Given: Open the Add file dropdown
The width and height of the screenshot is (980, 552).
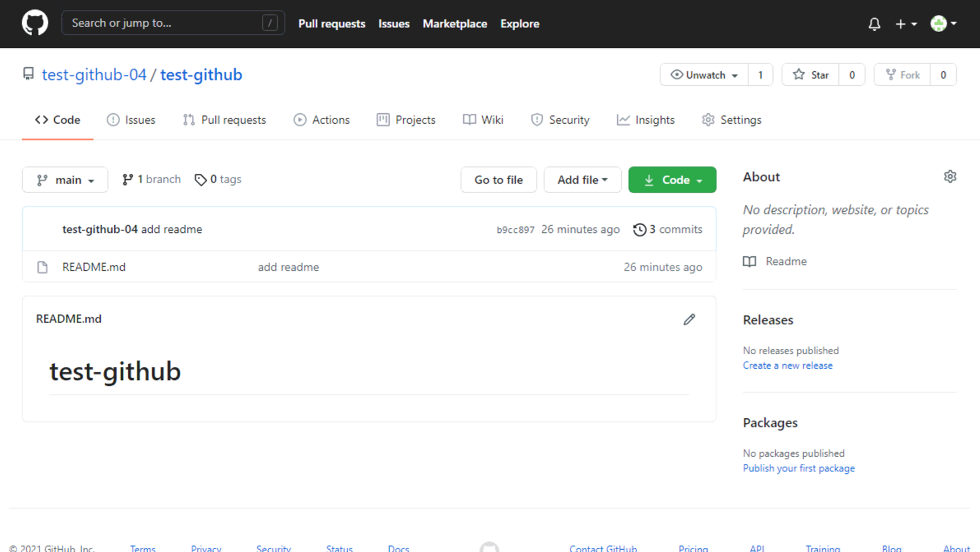Looking at the screenshot, I should click(x=582, y=180).
